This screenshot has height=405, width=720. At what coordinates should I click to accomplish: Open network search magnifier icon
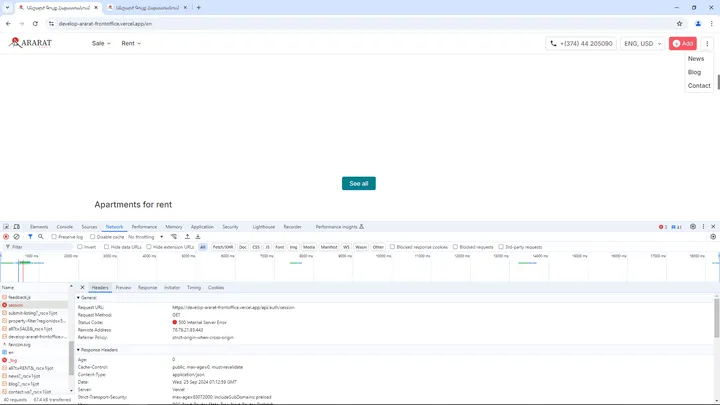pos(40,237)
